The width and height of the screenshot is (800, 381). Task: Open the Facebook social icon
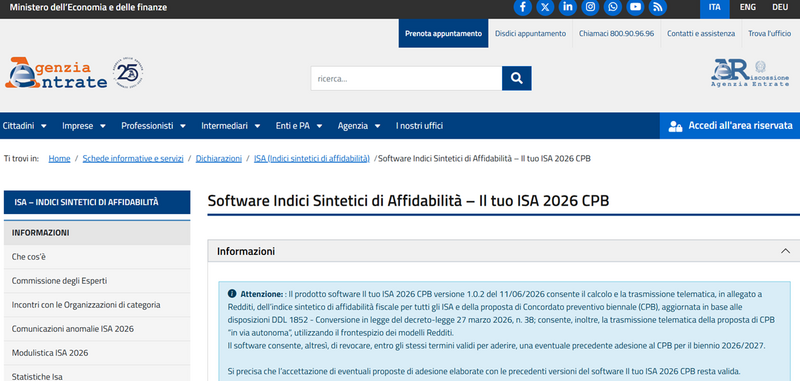(x=522, y=7)
